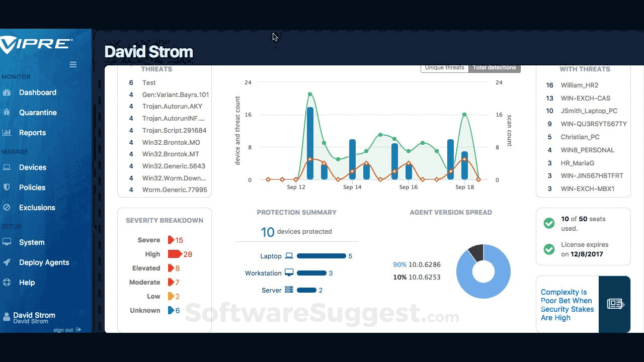The width and height of the screenshot is (644, 362).
Task: Click the System monitor icon in sidebar
Action: coord(7,242)
